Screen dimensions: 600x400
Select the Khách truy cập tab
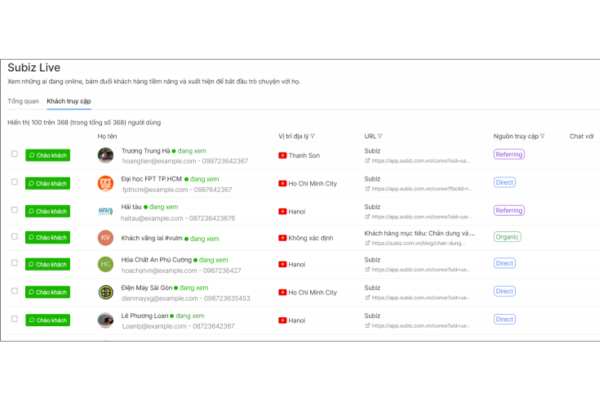coord(69,101)
